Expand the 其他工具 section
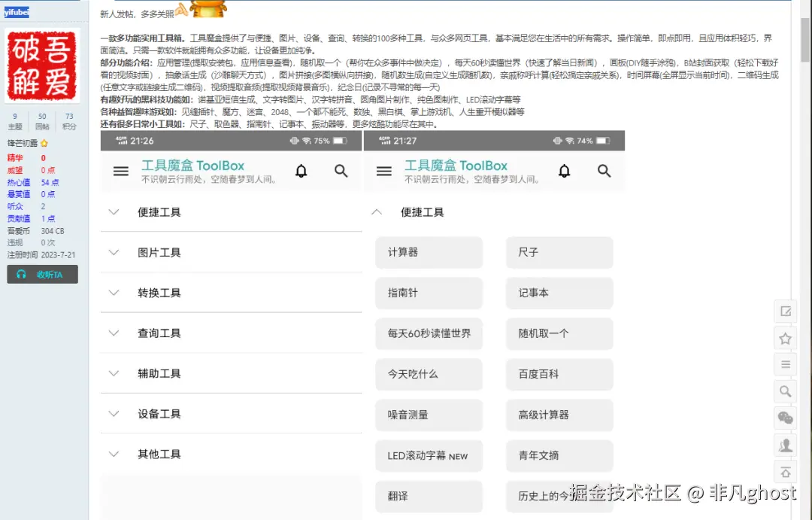This screenshot has width=812, height=520. tap(231, 455)
